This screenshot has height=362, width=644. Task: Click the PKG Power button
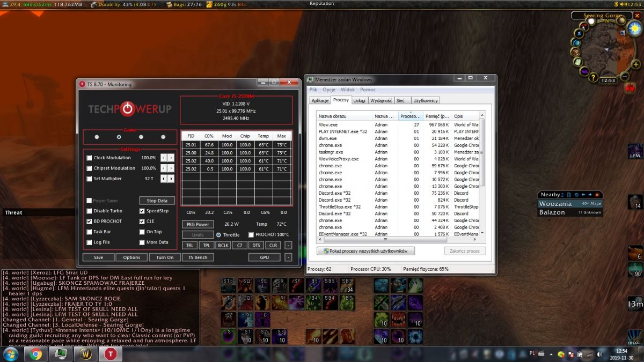(x=198, y=224)
